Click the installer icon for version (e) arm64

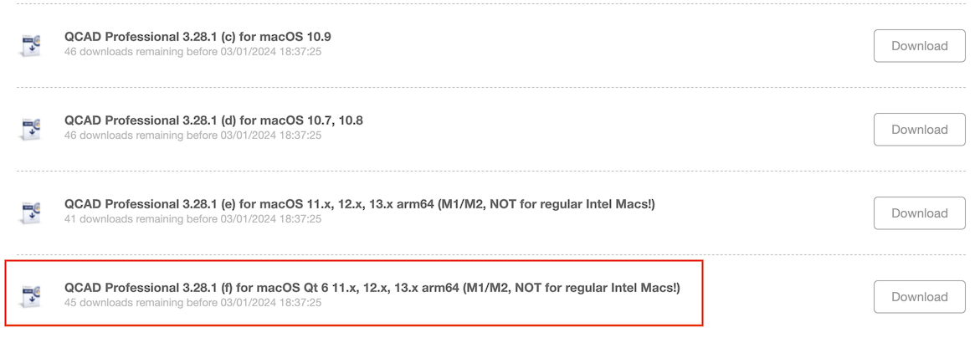tap(31, 213)
